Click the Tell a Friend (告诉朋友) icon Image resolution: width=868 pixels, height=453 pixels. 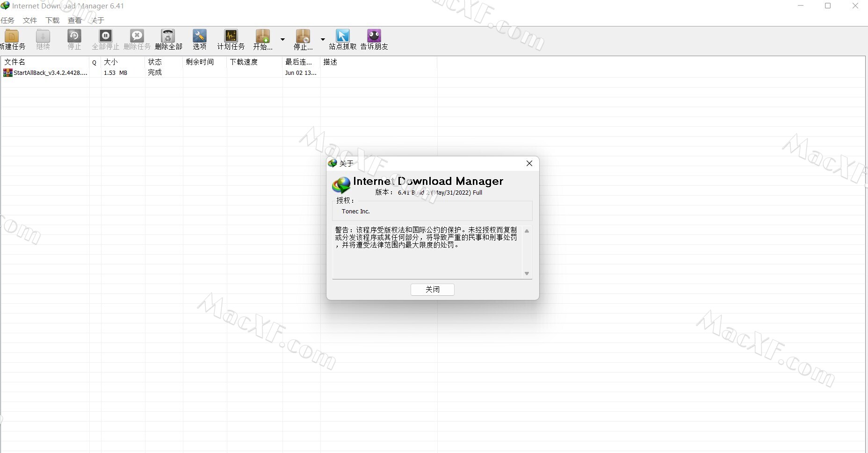tap(374, 36)
